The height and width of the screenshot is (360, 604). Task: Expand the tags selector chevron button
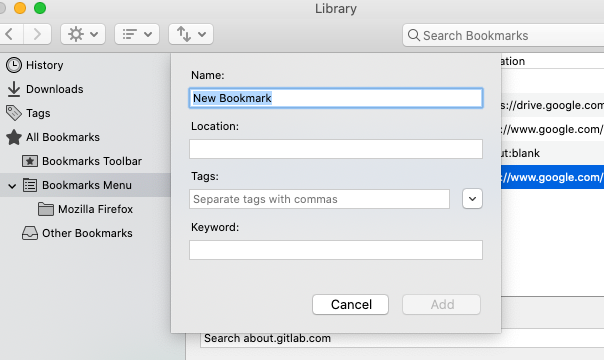(472, 199)
